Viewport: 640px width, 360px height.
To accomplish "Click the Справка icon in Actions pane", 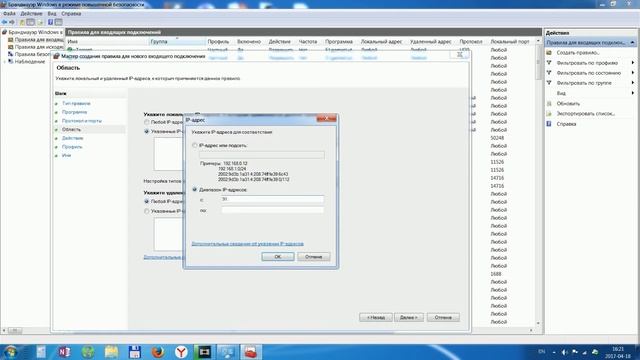I will click(x=549, y=124).
